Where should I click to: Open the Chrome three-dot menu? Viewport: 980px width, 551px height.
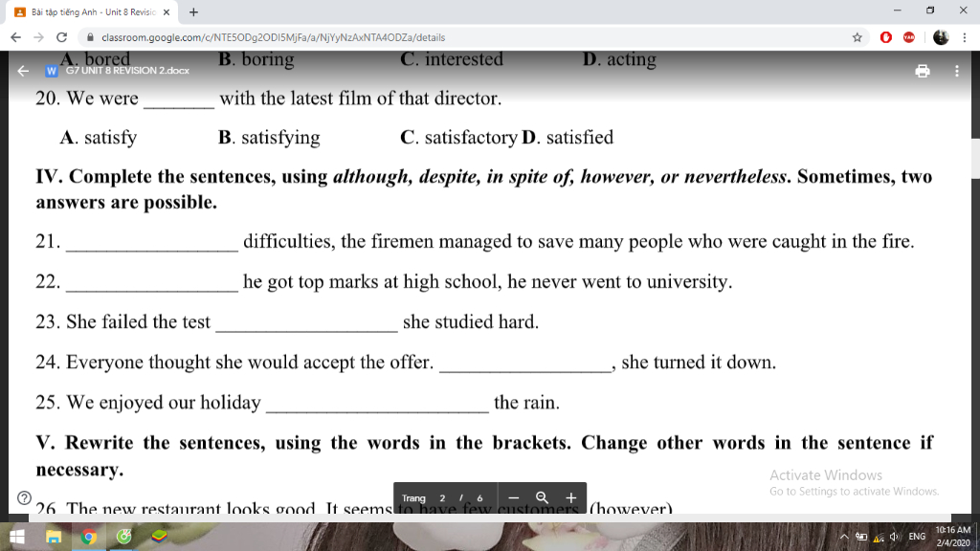coord(965,37)
